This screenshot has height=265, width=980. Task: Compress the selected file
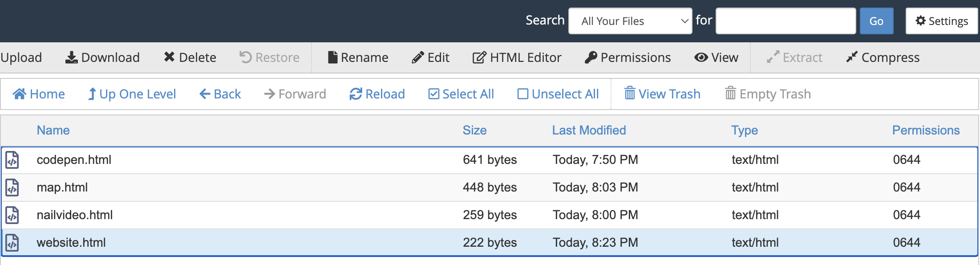coord(883,57)
